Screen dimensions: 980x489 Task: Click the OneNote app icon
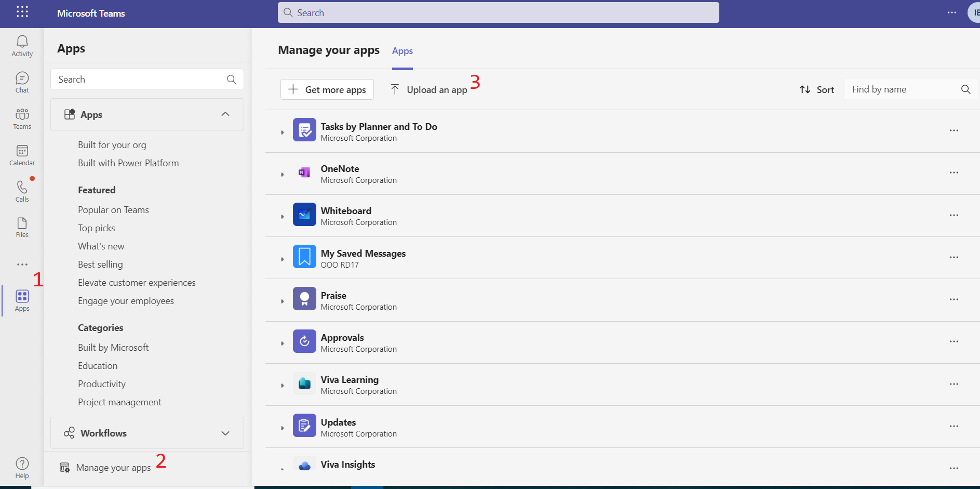[304, 172]
